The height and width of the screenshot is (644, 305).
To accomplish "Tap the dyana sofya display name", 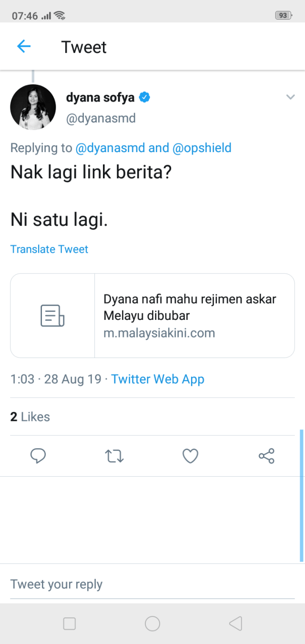I will pos(100,98).
